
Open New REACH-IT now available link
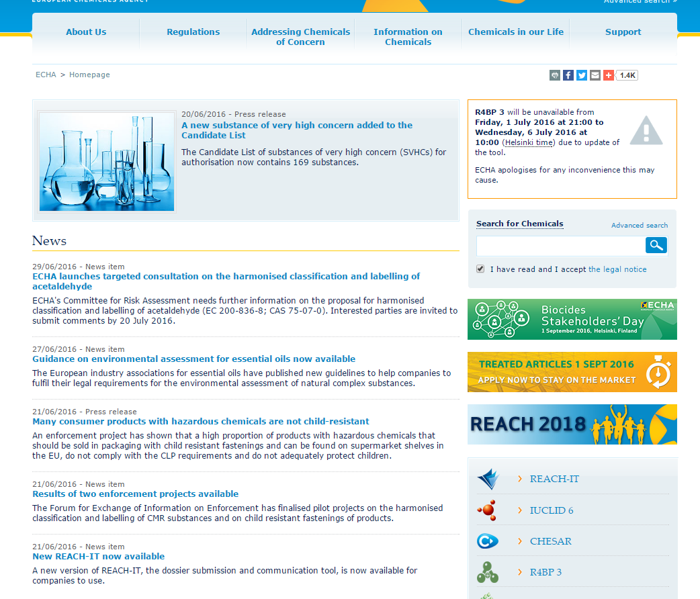tap(99, 556)
